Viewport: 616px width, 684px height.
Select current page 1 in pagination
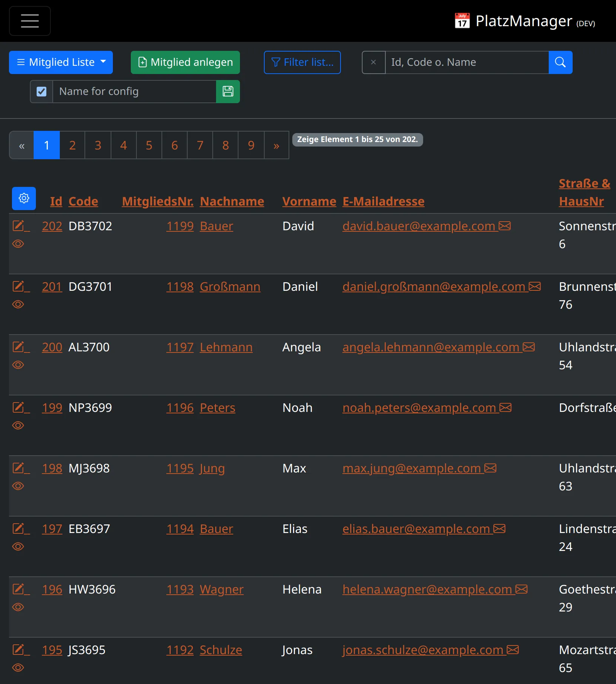(x=47, y=145)
